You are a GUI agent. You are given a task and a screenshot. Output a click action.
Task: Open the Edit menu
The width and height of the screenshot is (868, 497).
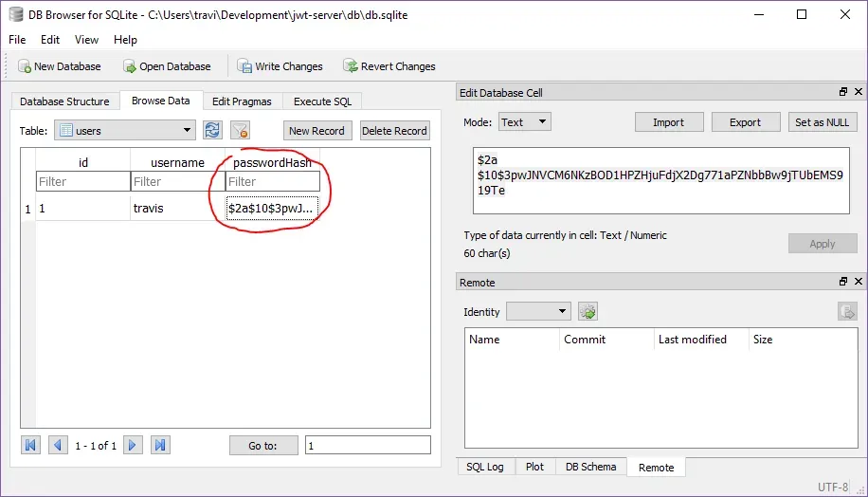pyautogui.click(x=50, y=40)
